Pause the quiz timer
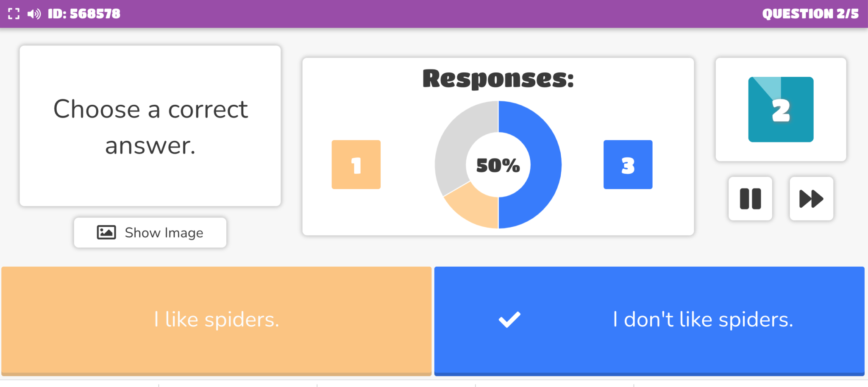Screen dimensions: 868x387 coord(750,199)
